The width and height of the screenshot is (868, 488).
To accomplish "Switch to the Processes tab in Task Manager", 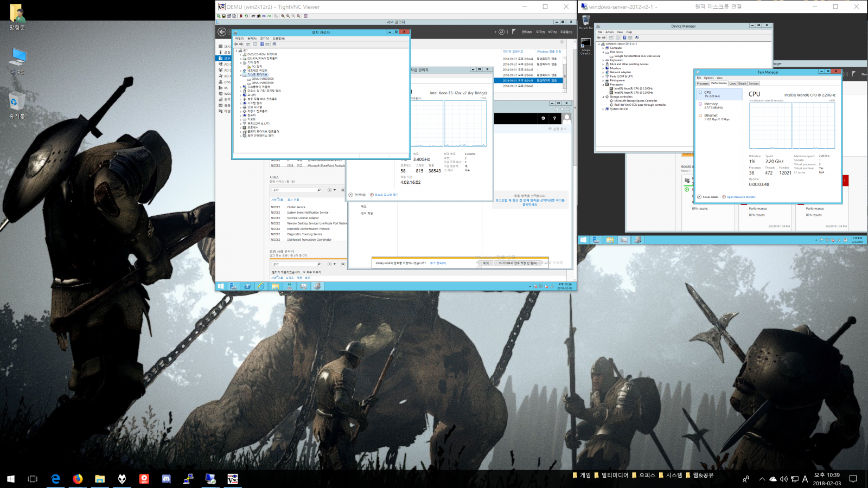I will click(703, 84).
